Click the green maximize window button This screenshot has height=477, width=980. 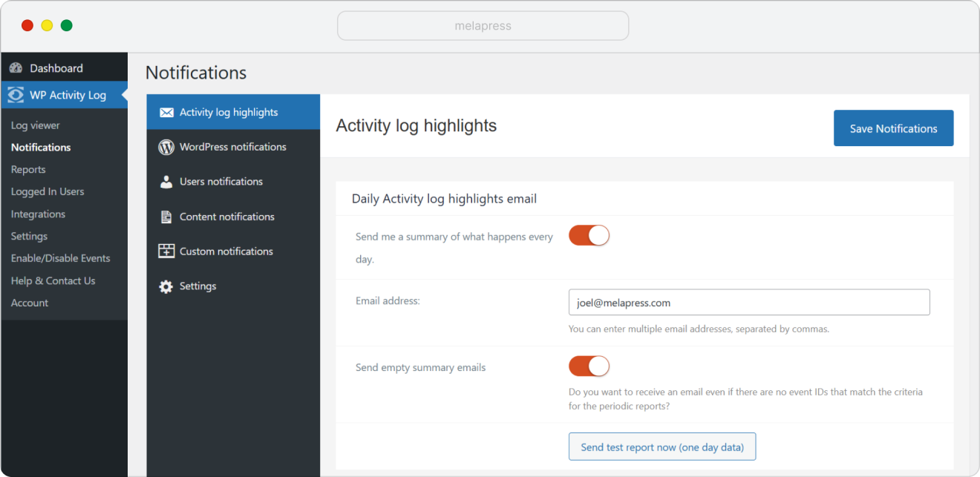tap(66, 25)
